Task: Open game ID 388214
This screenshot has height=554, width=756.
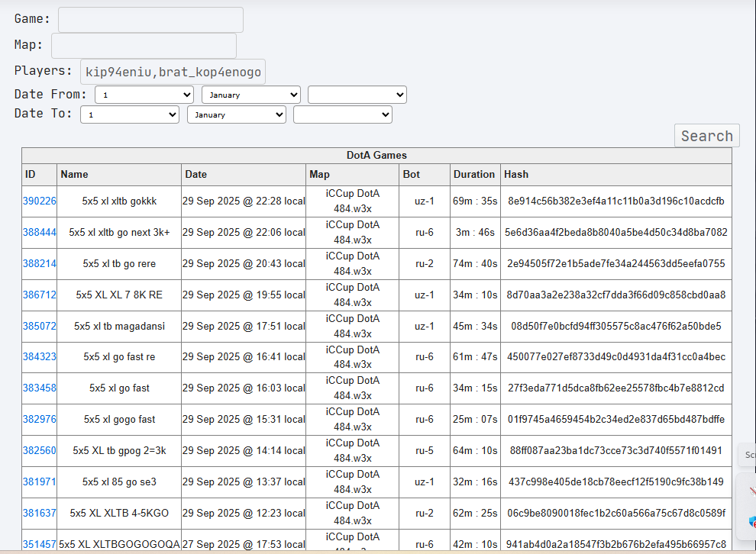Action: point(39,264)
